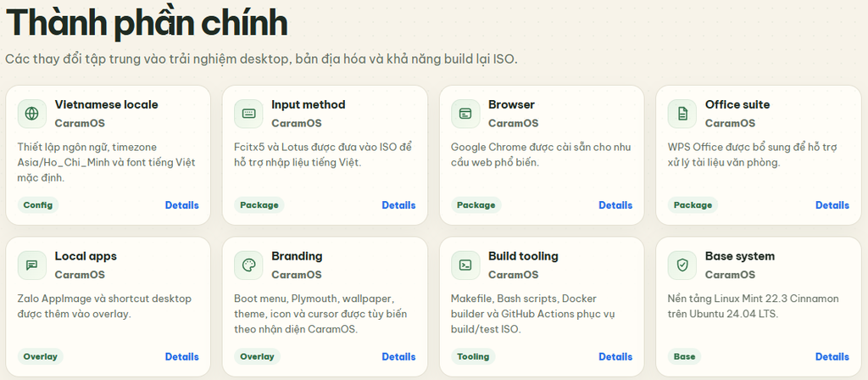Viewport: 868px width, 380px height.
Task: Click CaramOS label under Build tooling
Action: pos(513,275)
